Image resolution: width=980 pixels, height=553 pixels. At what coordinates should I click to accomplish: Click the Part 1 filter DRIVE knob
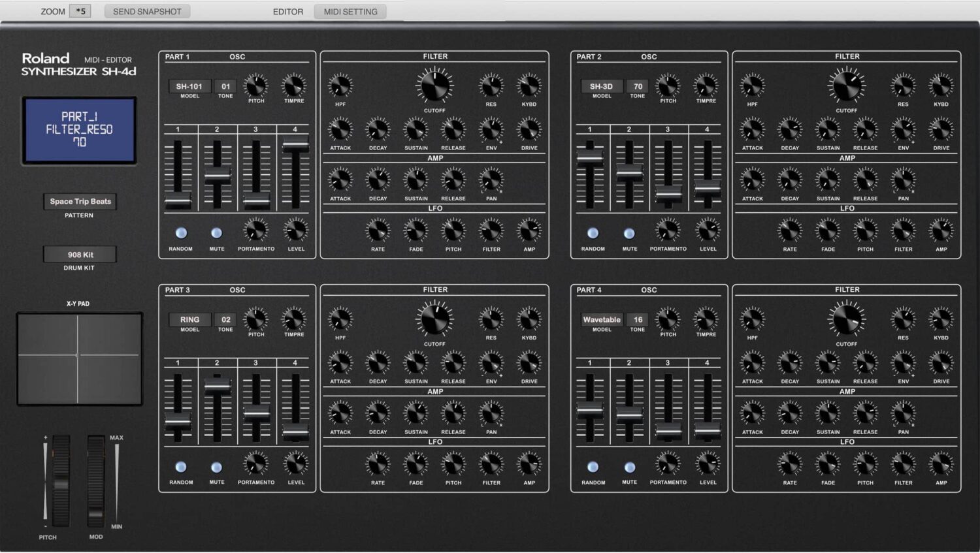click(x=529, y=129)
